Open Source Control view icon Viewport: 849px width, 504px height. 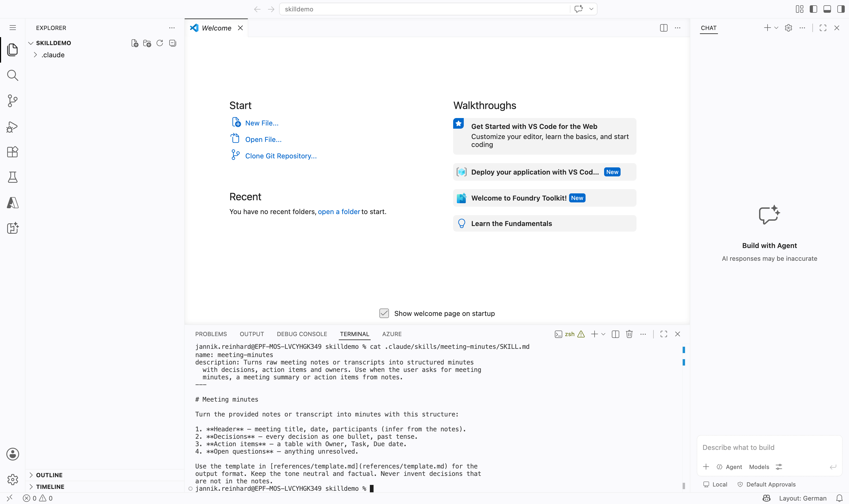click(x=12, y=101)
